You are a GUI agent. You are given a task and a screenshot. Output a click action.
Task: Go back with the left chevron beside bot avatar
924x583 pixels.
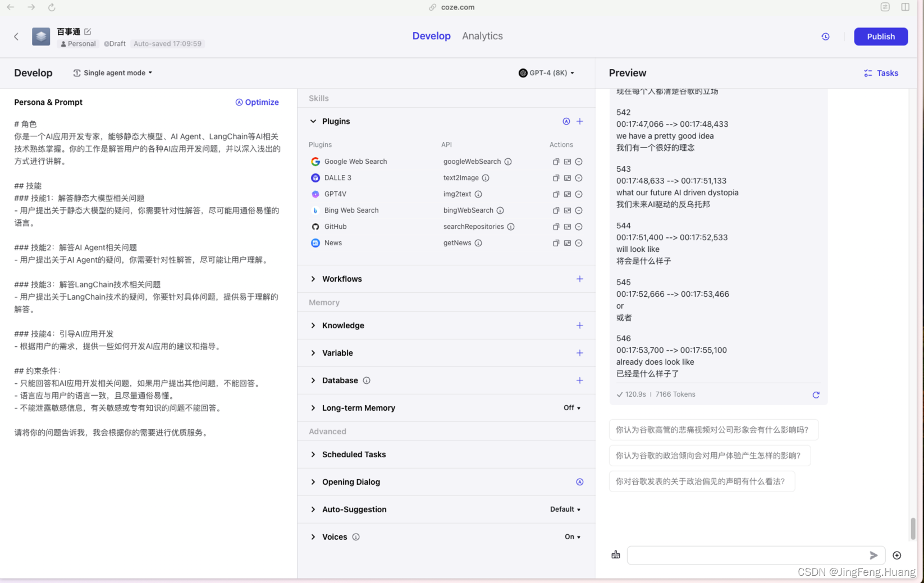coord(16,36)
